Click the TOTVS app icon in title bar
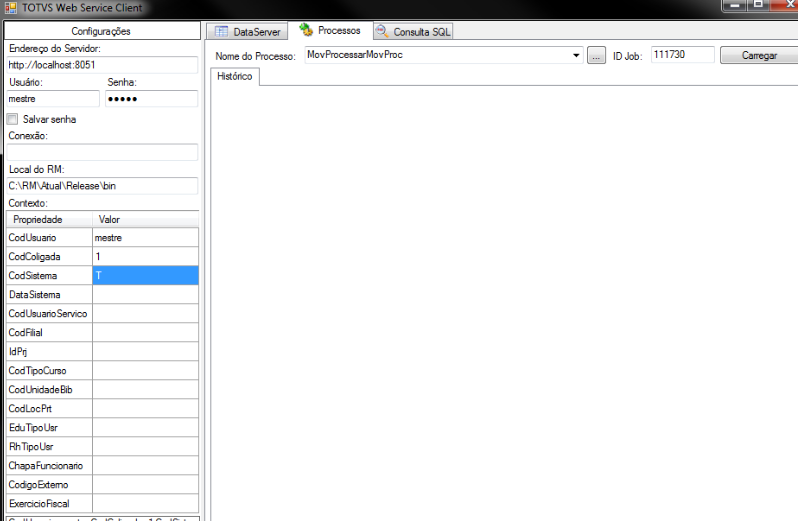Screen dimensions: 798x521 point(10,8)
